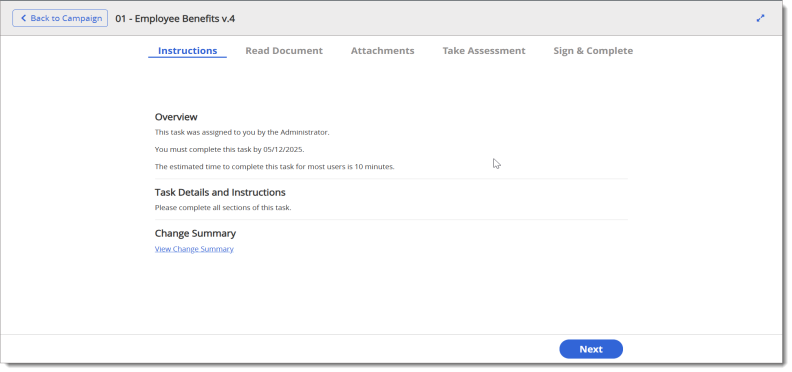Click the Overview heading
This screenshot has width=792, height=372.
point(176,117)
